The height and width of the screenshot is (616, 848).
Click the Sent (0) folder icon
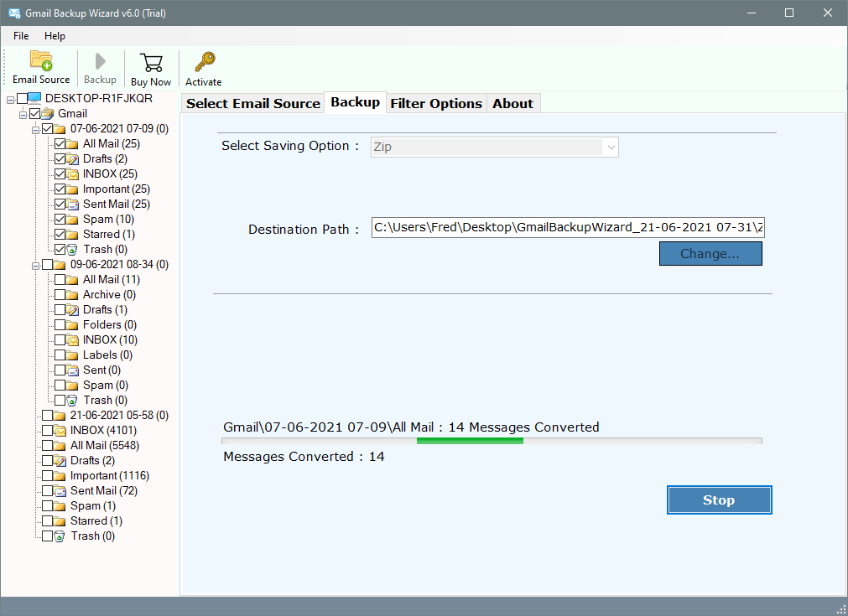72,370
